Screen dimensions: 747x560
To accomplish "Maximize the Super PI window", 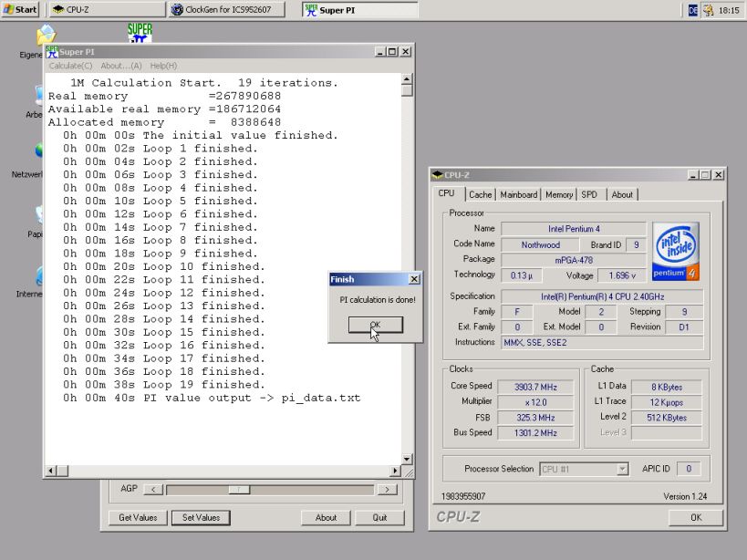I will 392,51.
